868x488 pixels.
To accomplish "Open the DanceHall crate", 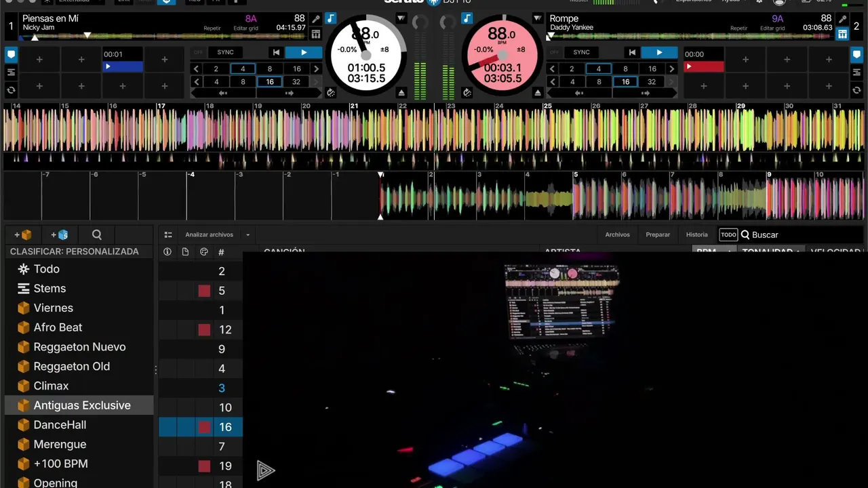I will pyautogui.click(x=79, y=425).
